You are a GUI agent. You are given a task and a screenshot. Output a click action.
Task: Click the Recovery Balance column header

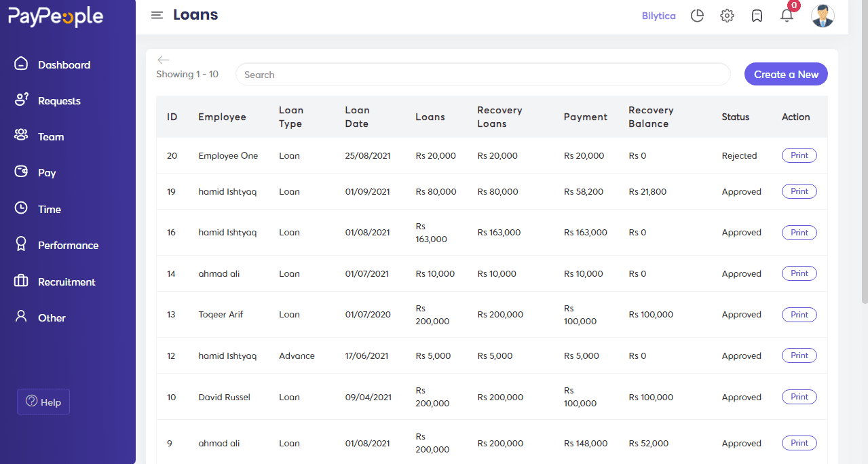[x=651, y=117]
